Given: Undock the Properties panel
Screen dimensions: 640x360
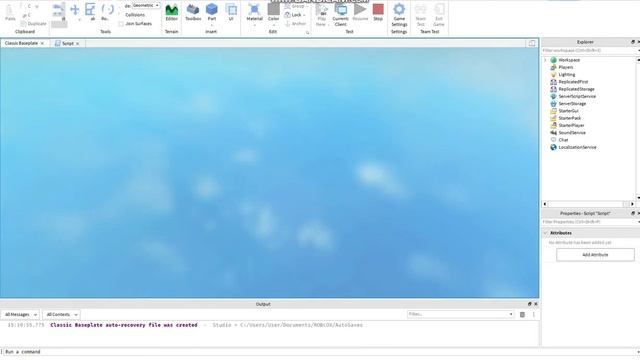Looking at the screenshot, I should click(x=633, y=213).
